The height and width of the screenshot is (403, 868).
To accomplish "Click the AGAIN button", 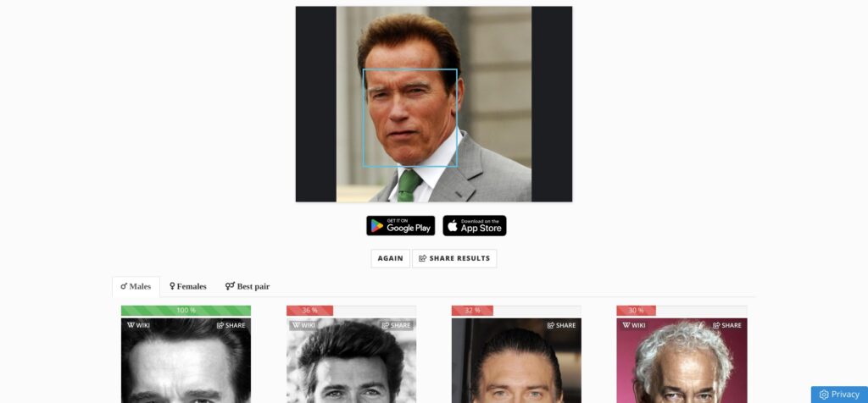I will coord(390,258).
